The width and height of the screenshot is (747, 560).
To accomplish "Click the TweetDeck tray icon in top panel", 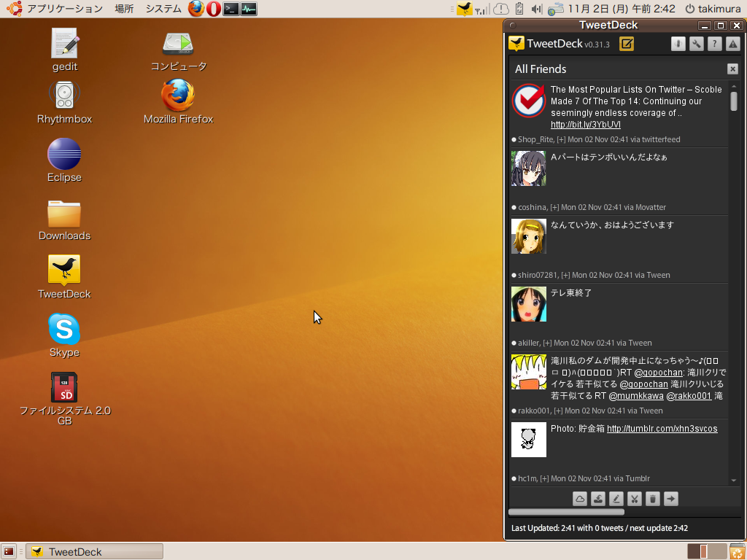I will coord(465,9).
